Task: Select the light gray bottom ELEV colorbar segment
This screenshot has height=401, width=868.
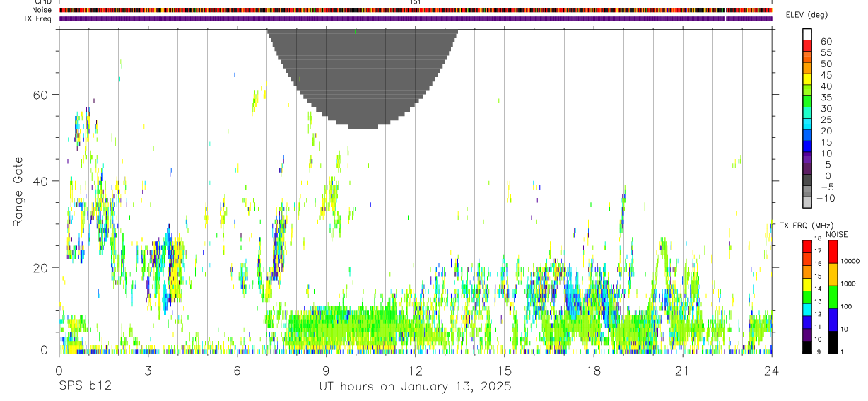Action: (807, 202)
